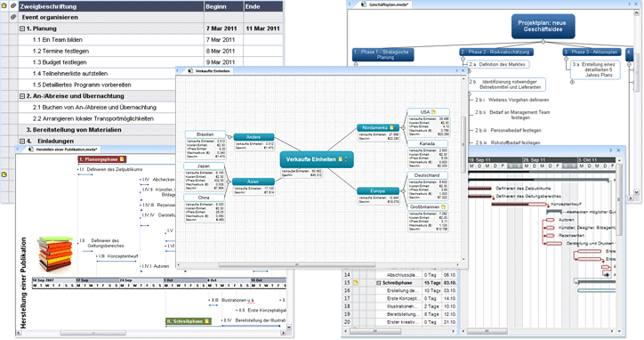Click the paperclip icon in the outline header
Screen dimensions: 644x340
pos(13,5)
